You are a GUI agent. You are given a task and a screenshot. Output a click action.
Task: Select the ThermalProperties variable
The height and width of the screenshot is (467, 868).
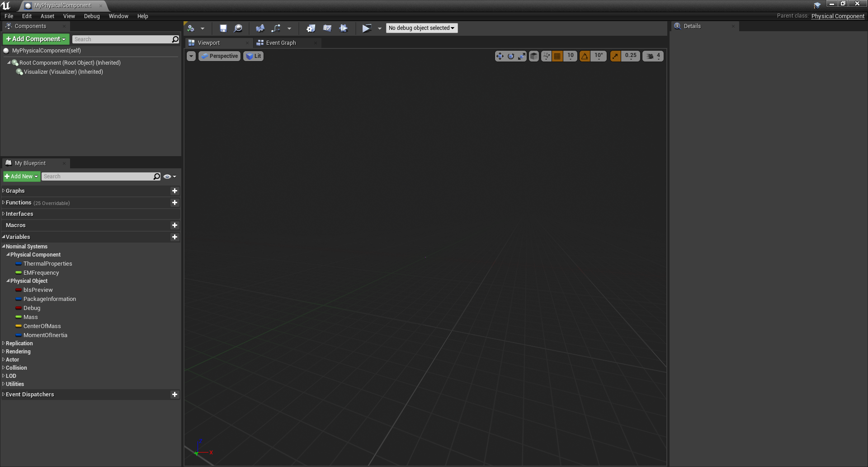click(47, 264)
